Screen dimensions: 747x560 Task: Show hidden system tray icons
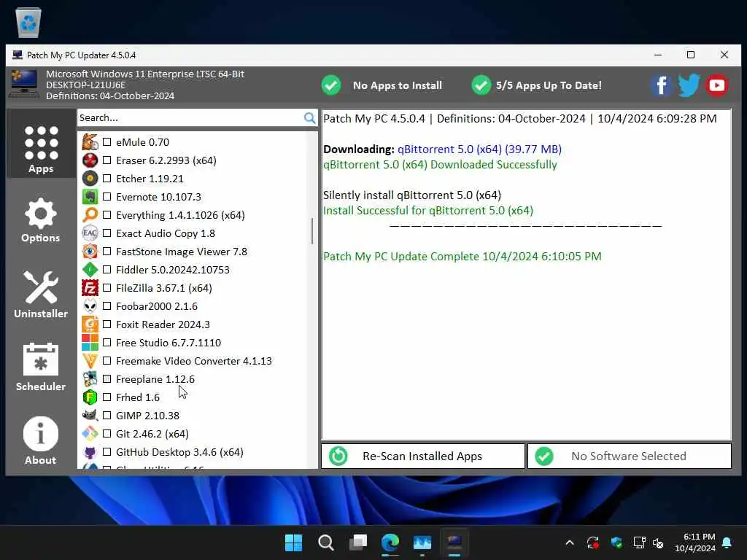pos(570,542)
